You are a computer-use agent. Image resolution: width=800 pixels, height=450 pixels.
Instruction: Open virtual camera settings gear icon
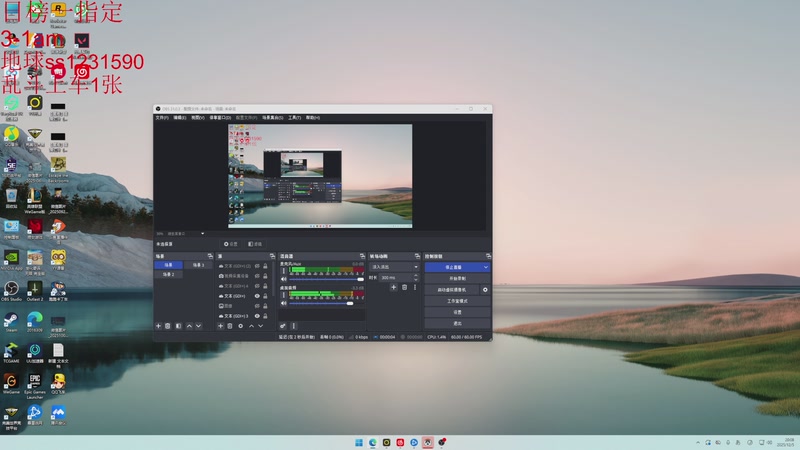[x=486, y=289]
